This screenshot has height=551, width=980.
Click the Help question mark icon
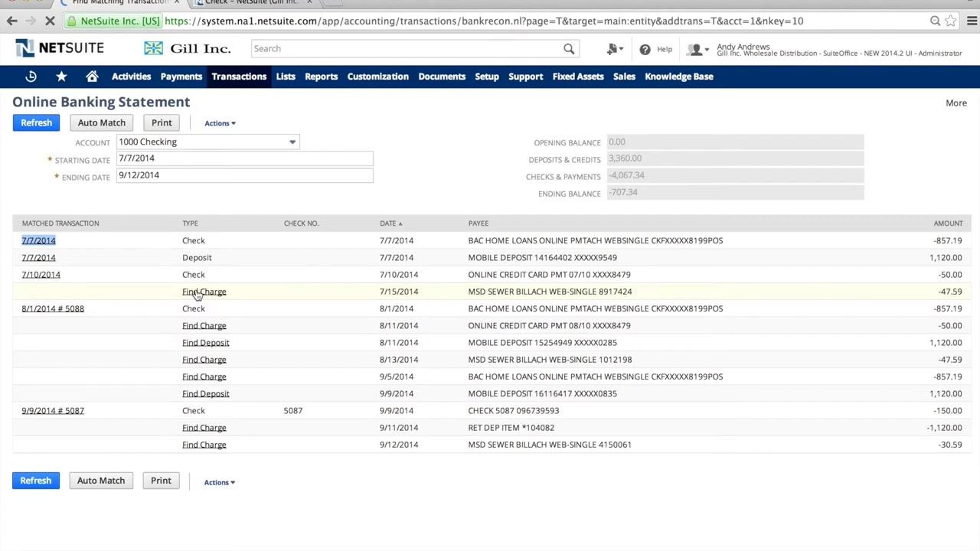point(645,49)
